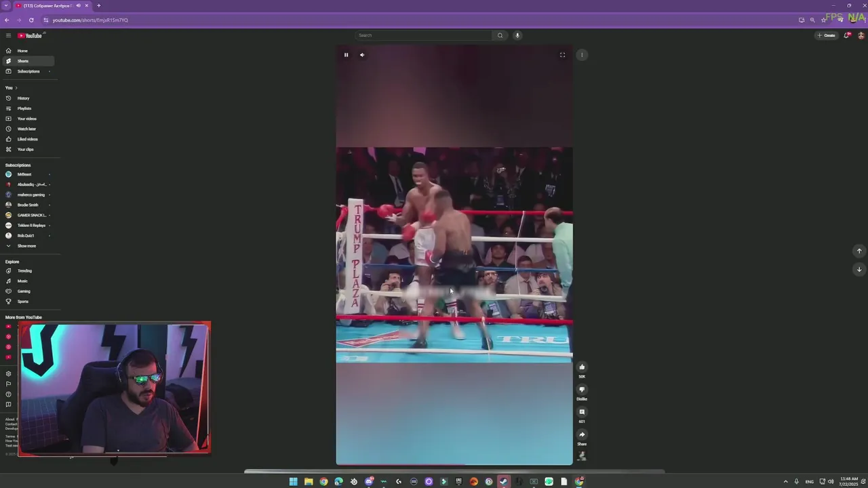This screenshot has height=488, width=868.
Task: Open GAMER SNACK channel
Action: [27, 215]
